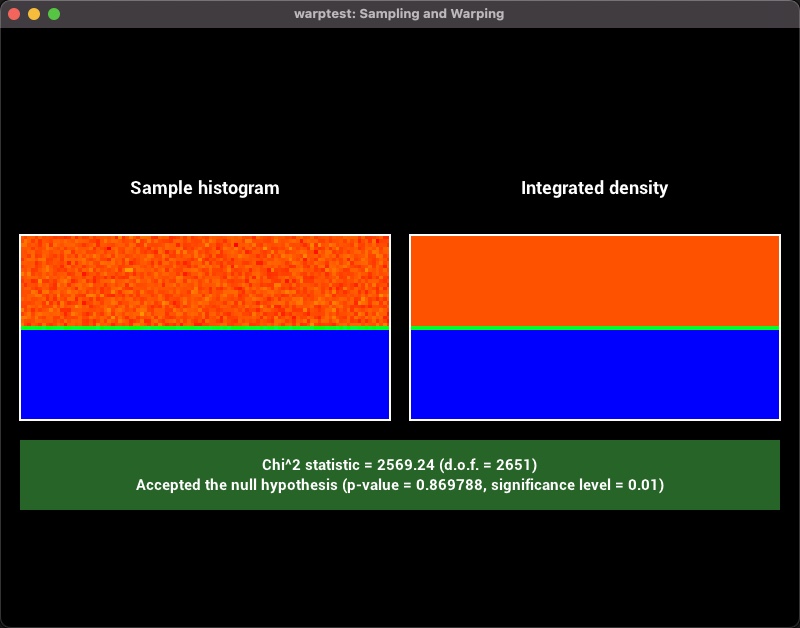Click the noisy orange area of Sample histogram

point(205,280)
